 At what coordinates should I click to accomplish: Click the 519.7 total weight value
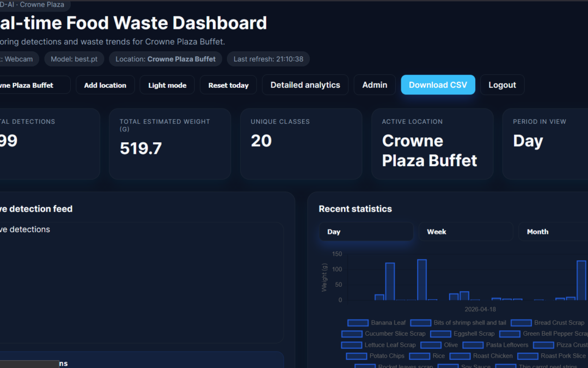[140, 148]
